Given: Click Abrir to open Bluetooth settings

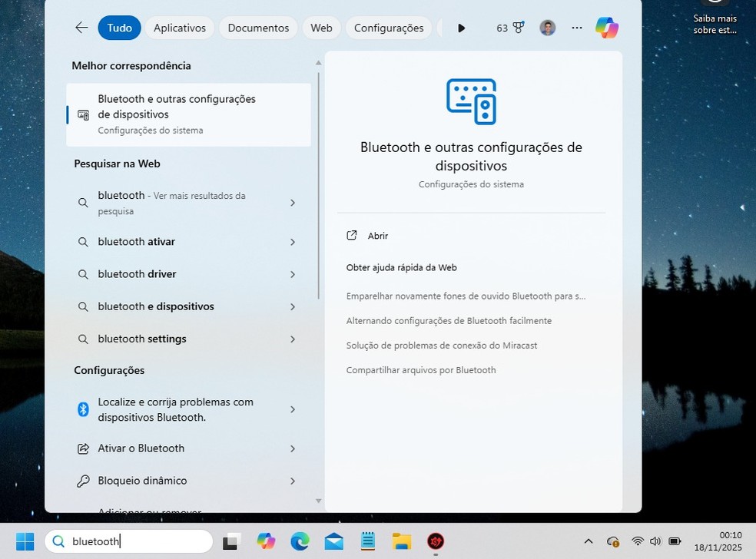Looking at the screenshot, I should [x=377, y=236].
